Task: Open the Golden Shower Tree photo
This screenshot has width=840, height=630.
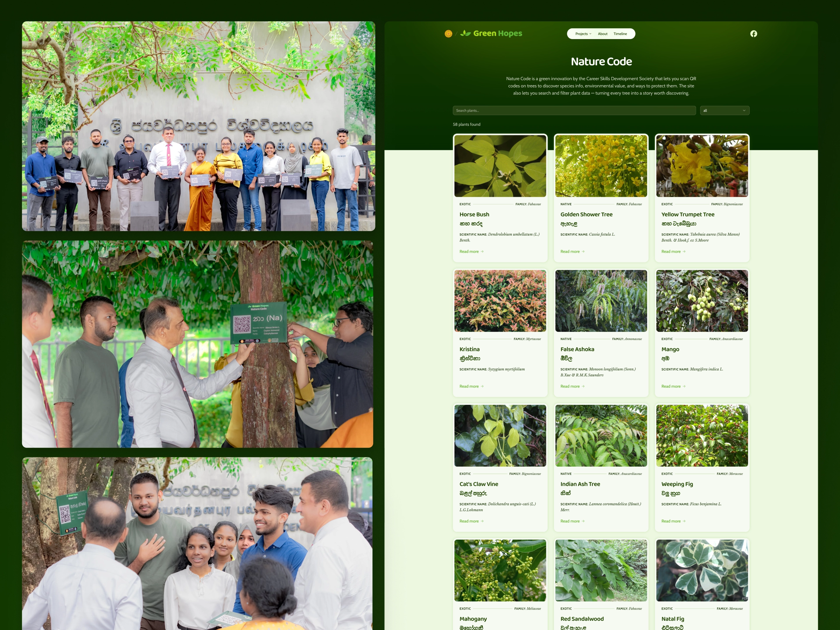Action: pyautogui.click(x=601, y=166)
